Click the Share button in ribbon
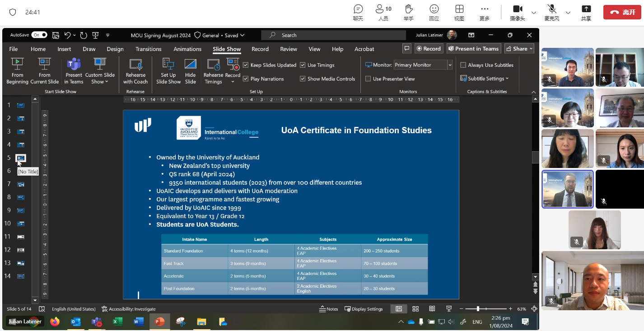This screenshot has height=331, width=644. 519,49
